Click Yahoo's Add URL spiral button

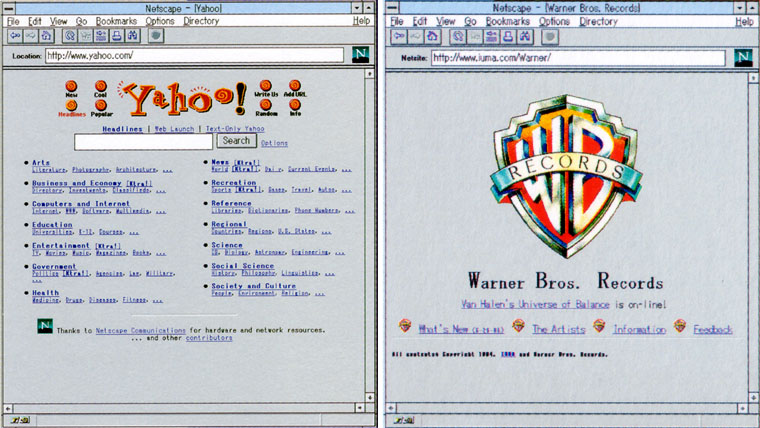[295, 86]
